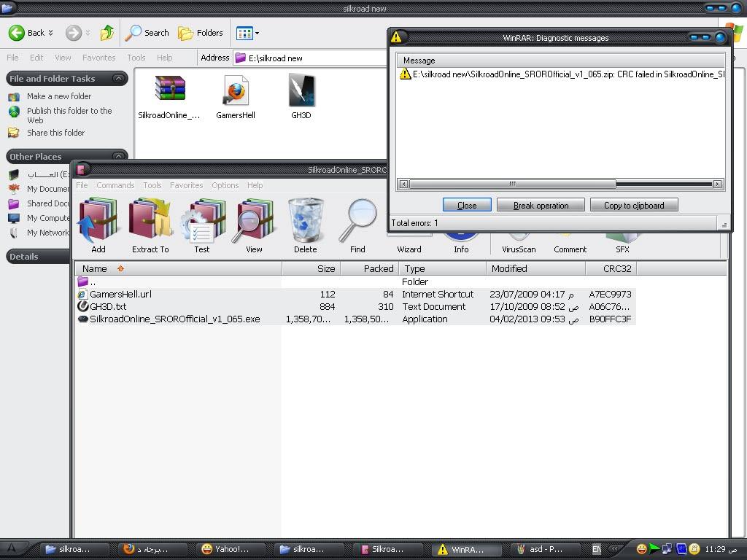The width and height of the screenshot is (747, 560).
Task: Collapse the File and Folder Tasks panel
Action: coord(118,79)
